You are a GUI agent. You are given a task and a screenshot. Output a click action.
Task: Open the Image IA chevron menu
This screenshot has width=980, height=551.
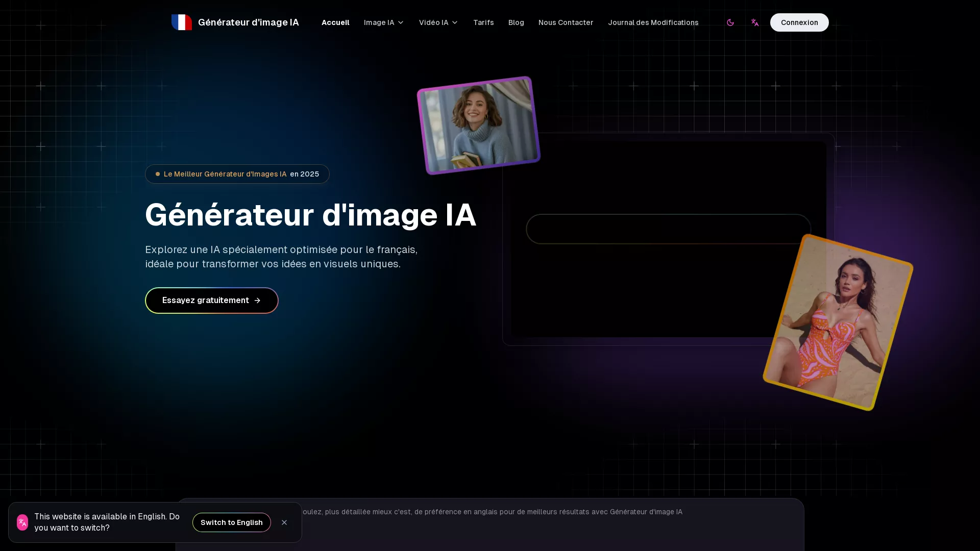tap(400, 22)
